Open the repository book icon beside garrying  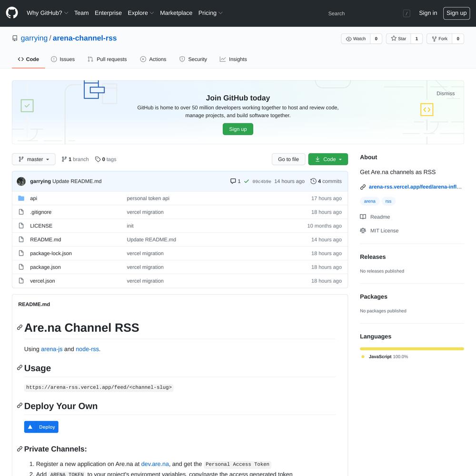15,38
